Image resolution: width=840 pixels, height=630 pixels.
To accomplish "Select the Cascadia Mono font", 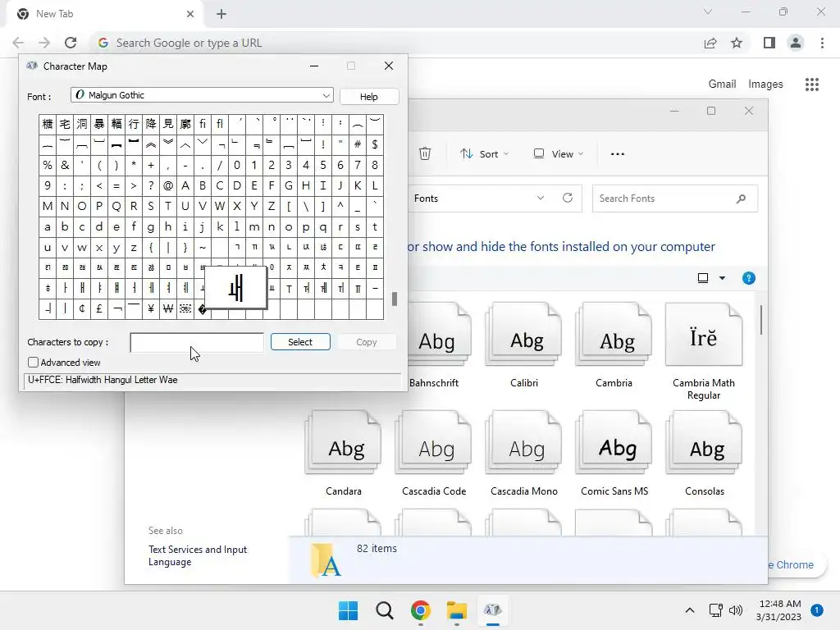I will pyautogui.click(x=524, y=453).
